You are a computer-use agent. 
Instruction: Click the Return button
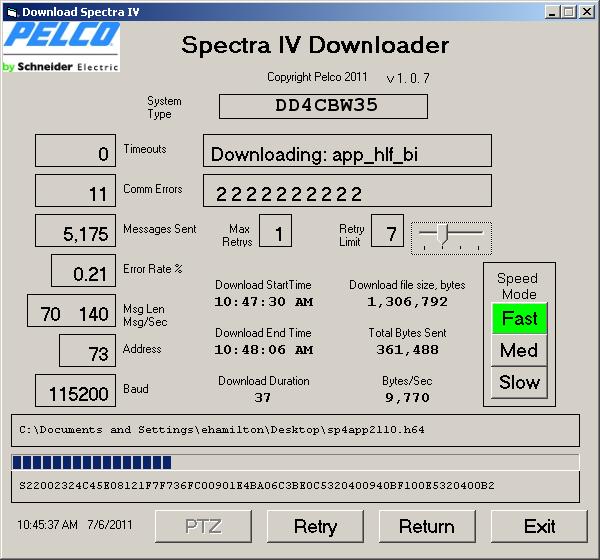click(427, 526)
